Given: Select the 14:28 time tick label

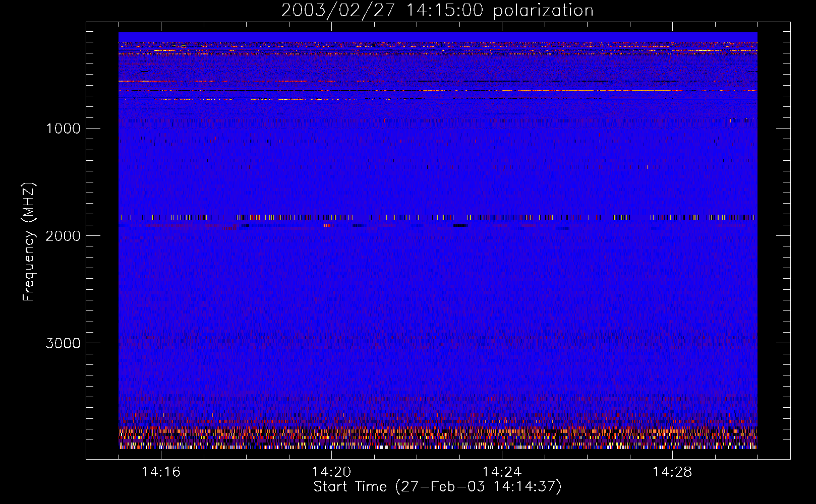Looking at the screenshot, I should [672, 472].
